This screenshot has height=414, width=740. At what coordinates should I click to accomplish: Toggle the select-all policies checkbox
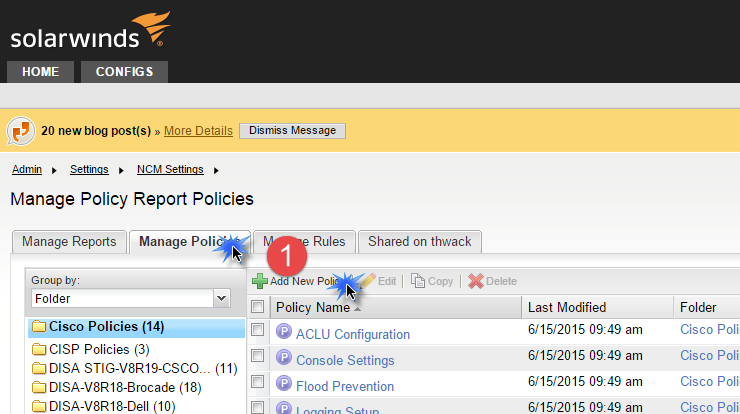pos(258,307)
